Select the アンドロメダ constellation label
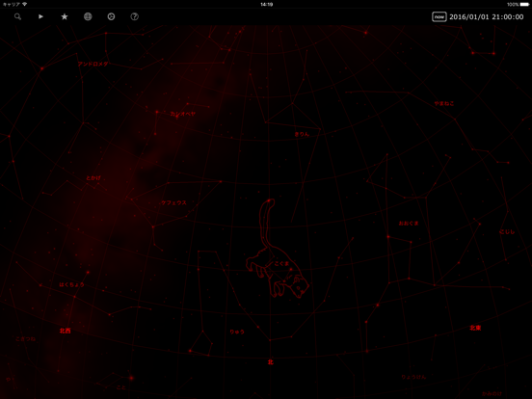 point(93,64)
